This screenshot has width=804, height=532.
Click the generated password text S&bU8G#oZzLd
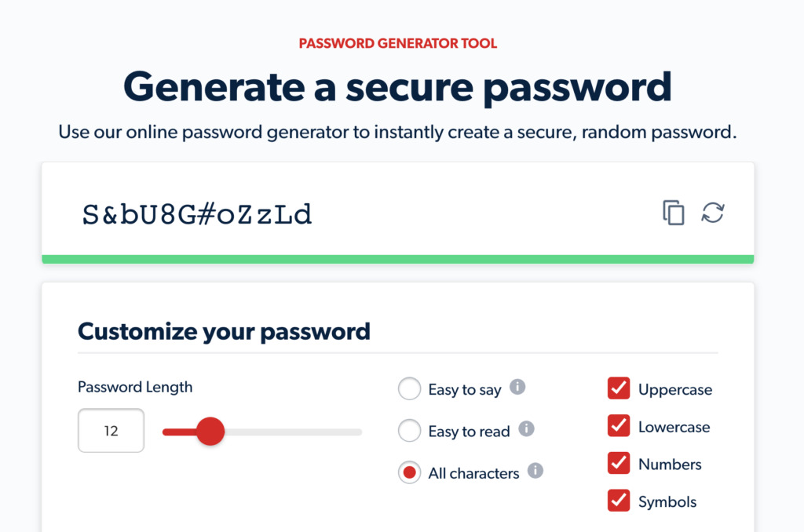click(197, 214)
